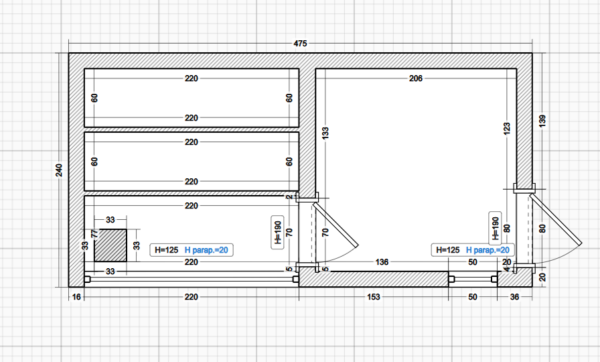Click the left H=125 parapet label
The height and width of the screenshot is (362, 600).
click(x=191, y=250)
